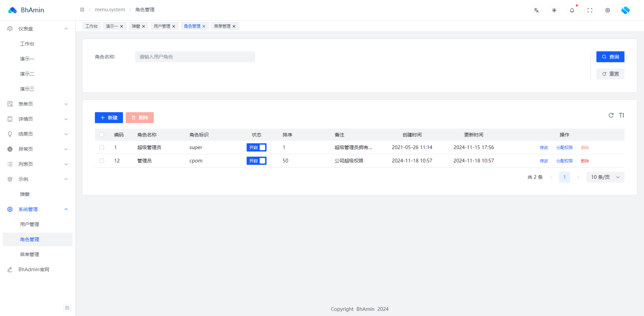Image resolution: width=644 pixels, height=316 pixels.
Task: Expand the 详情页 menu group
Action: (66, 119)
